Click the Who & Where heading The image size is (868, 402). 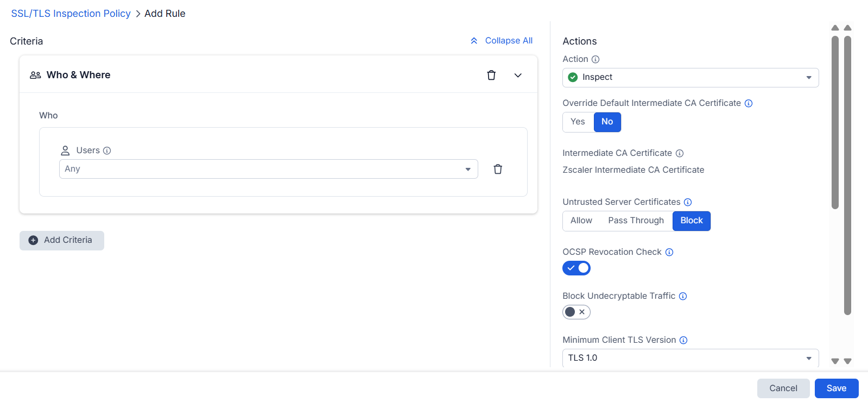pyautogui.click(x=79, y=75)
